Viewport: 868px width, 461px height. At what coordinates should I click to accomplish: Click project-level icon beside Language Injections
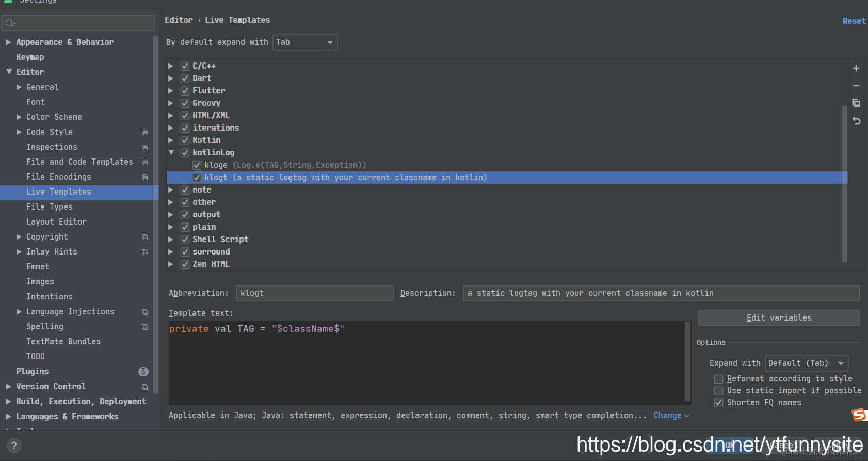coord(144,312)
